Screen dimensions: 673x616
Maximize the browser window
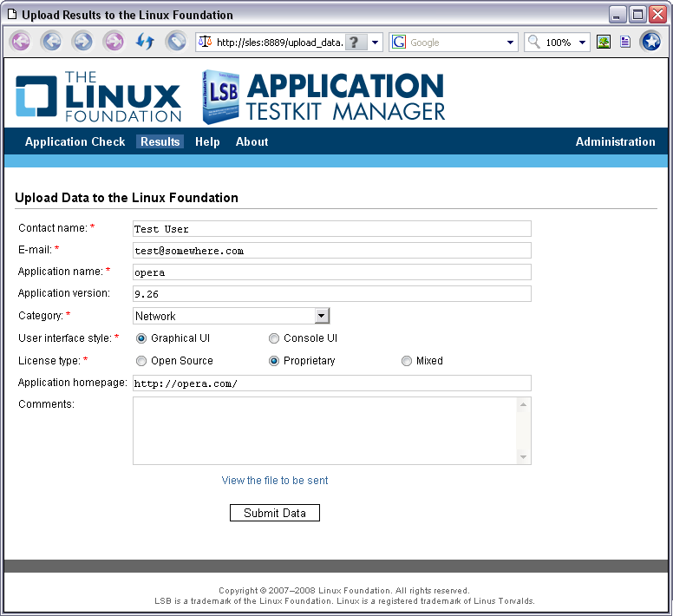pos(637,15)
